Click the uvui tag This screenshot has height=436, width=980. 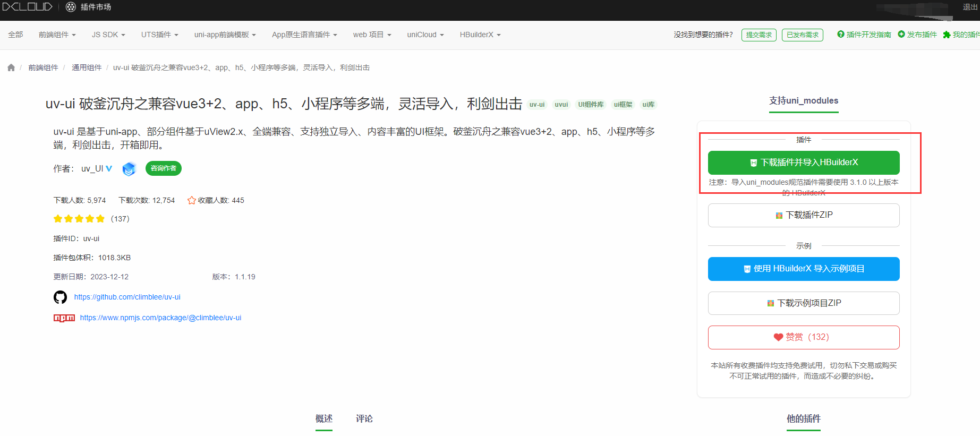pos(561,105)
